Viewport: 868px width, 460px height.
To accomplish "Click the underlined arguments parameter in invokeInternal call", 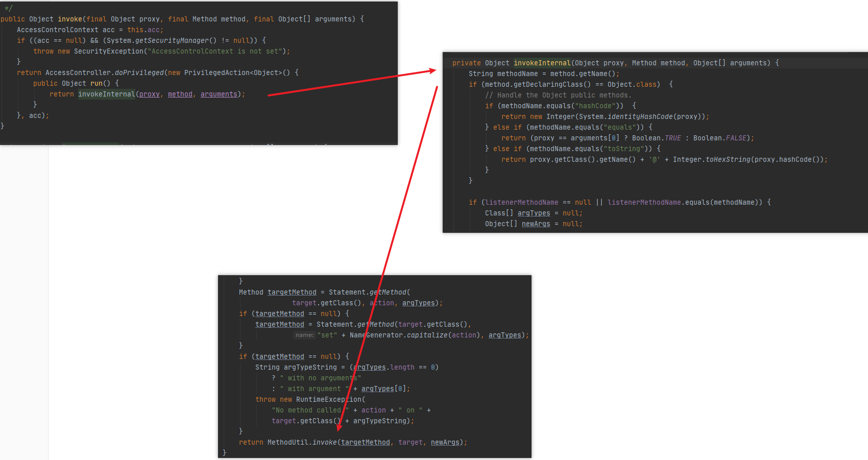I will click(219, 94).
